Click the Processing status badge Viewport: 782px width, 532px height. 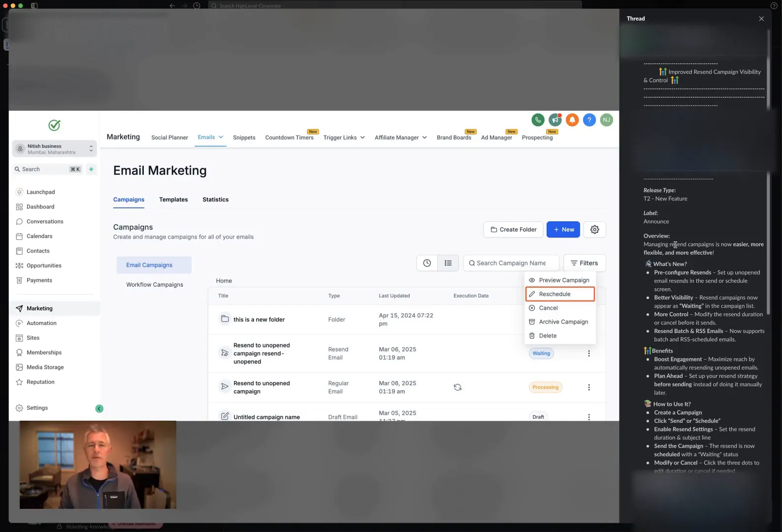coord(545,387)
